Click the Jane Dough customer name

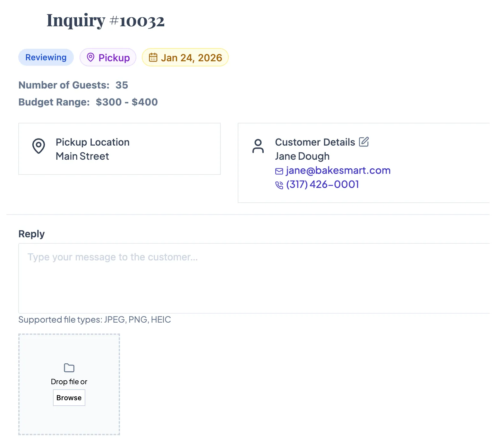pyautogui.click(x=302, y=156)
